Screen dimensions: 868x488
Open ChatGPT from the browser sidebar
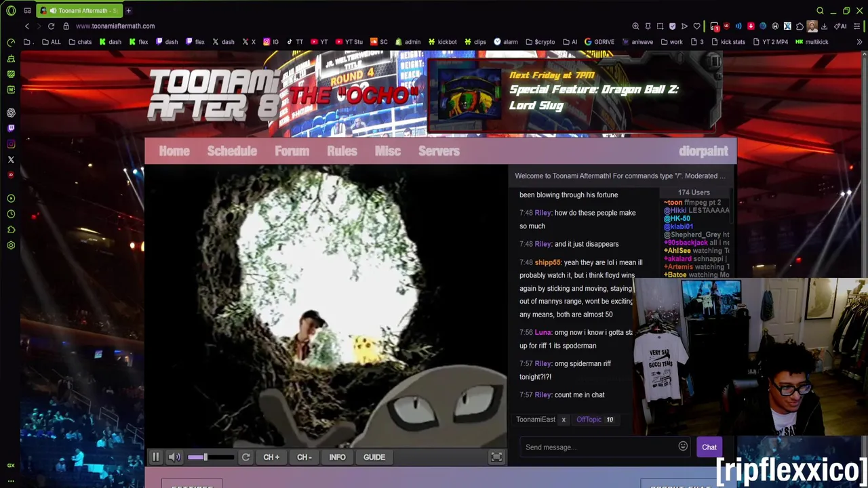[x=11, y=113]
